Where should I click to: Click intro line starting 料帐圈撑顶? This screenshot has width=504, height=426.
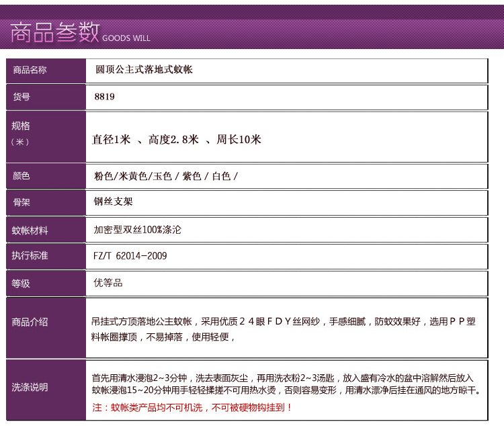pos(163,337)
